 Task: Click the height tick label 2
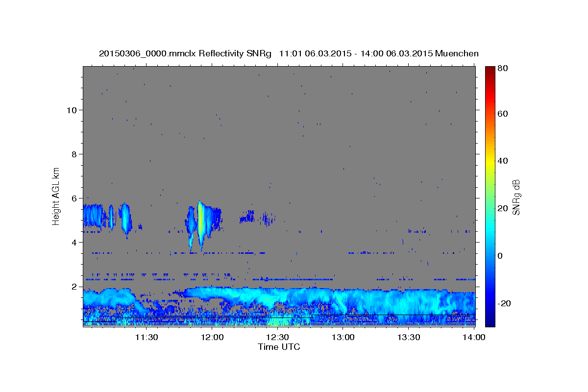pyautogui.click(x=74, y=286)
